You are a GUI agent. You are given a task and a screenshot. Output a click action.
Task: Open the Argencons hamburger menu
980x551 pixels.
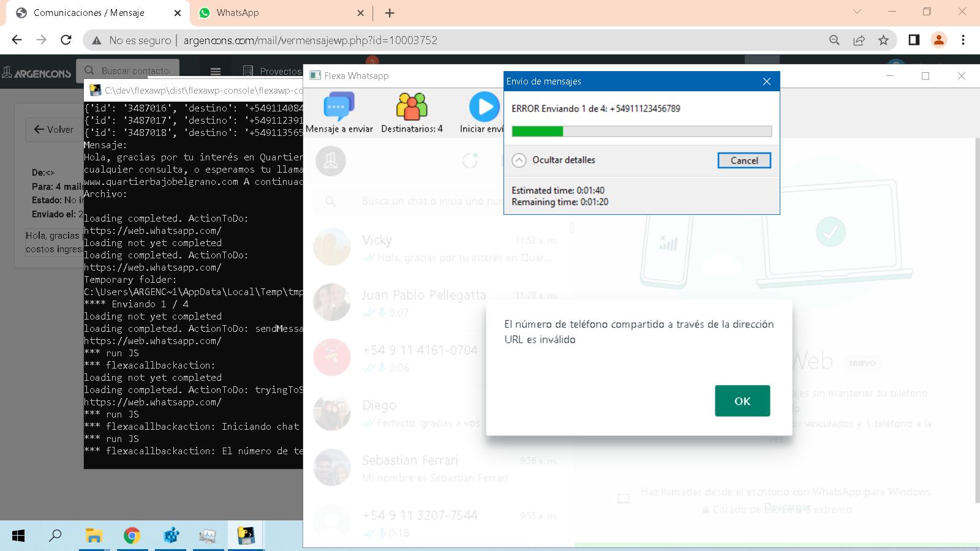click(x=216, y=71)
